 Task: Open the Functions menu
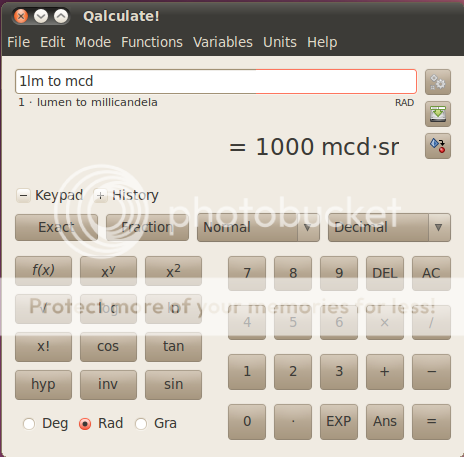[152, 42]
